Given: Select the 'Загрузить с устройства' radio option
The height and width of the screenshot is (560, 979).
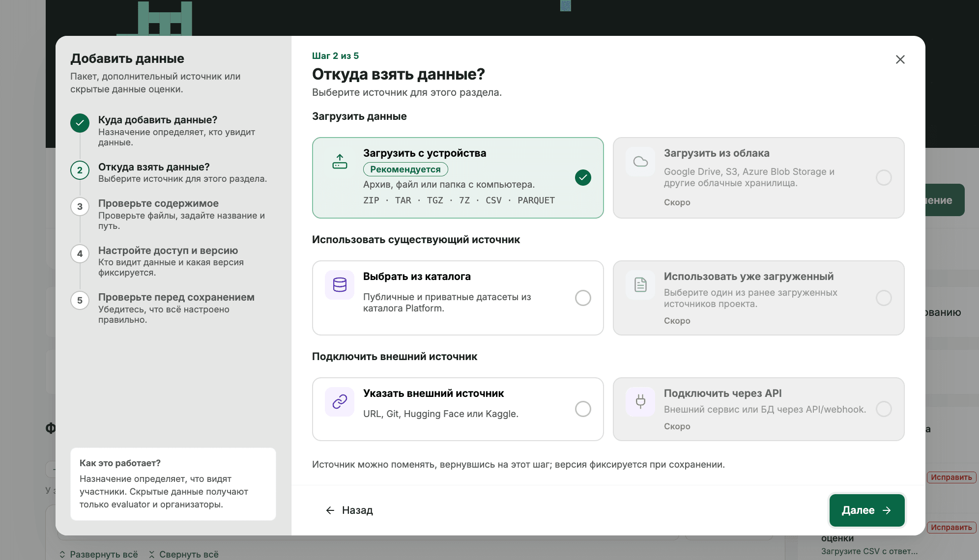Looking at the screenshot, I should coord(583,177).
